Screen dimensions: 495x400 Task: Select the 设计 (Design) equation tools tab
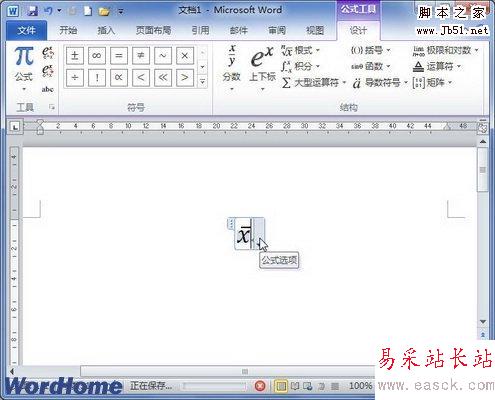click(x=358, y=31)
